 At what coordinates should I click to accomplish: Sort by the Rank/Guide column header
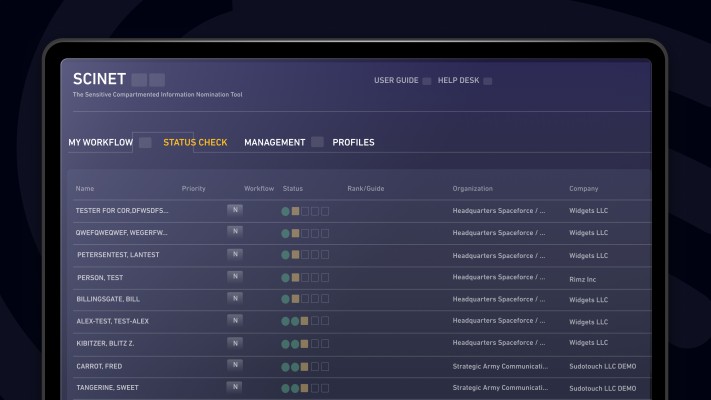point(365,189)
